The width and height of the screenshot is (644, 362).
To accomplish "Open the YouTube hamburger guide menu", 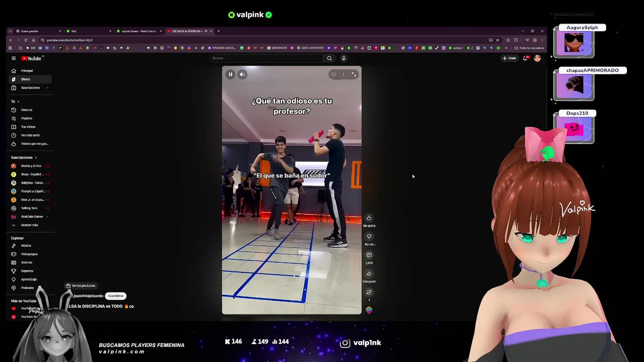I will click(14, 58).
